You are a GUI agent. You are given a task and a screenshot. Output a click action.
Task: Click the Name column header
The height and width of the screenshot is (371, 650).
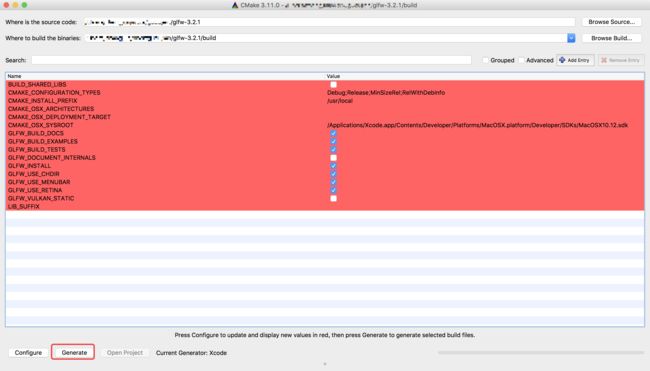(165, 76)
